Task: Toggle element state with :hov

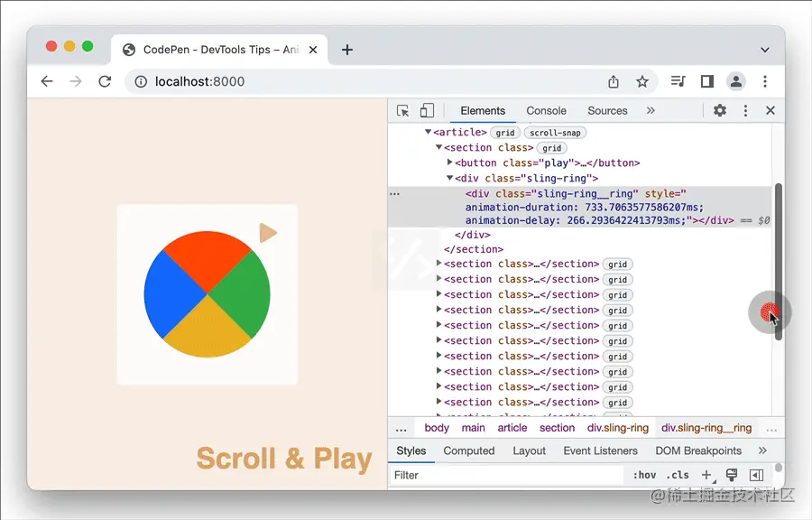Action: click(x=644, y=475)
